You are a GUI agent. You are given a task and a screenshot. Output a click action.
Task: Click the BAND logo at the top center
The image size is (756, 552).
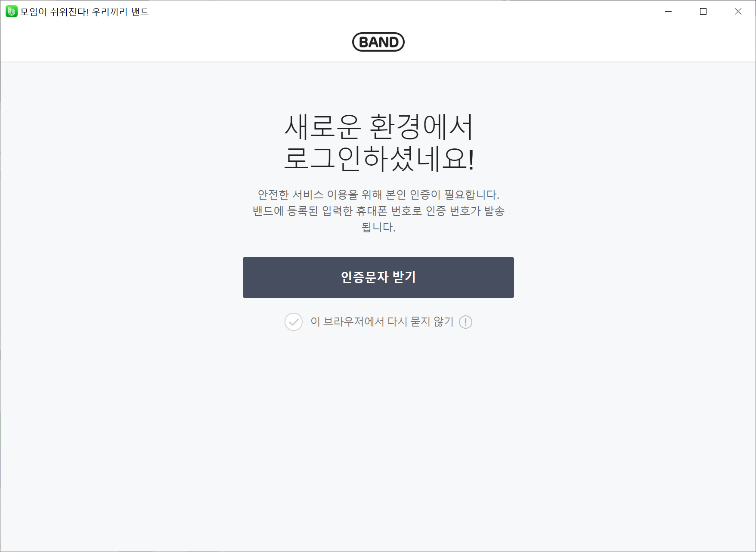tap(378, 41)
